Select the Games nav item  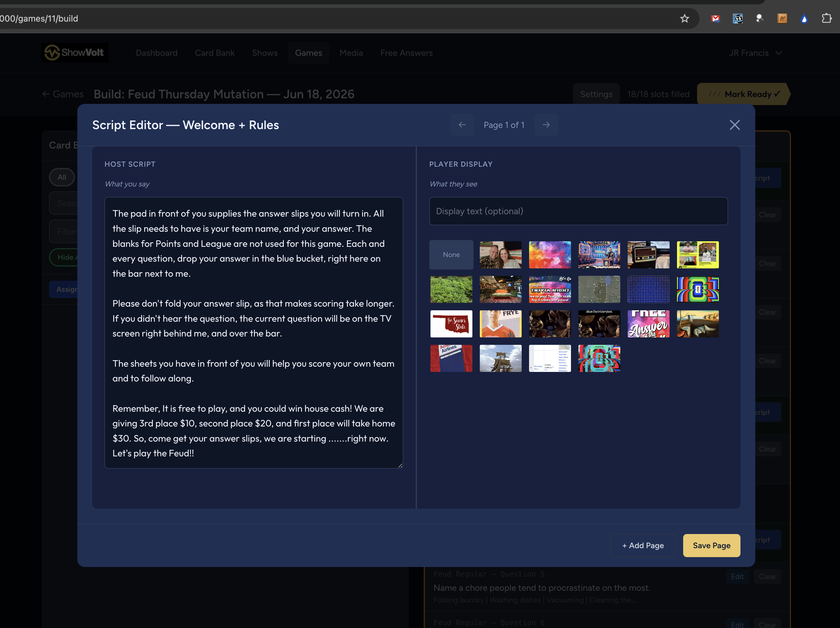click(x=308, y=53)
